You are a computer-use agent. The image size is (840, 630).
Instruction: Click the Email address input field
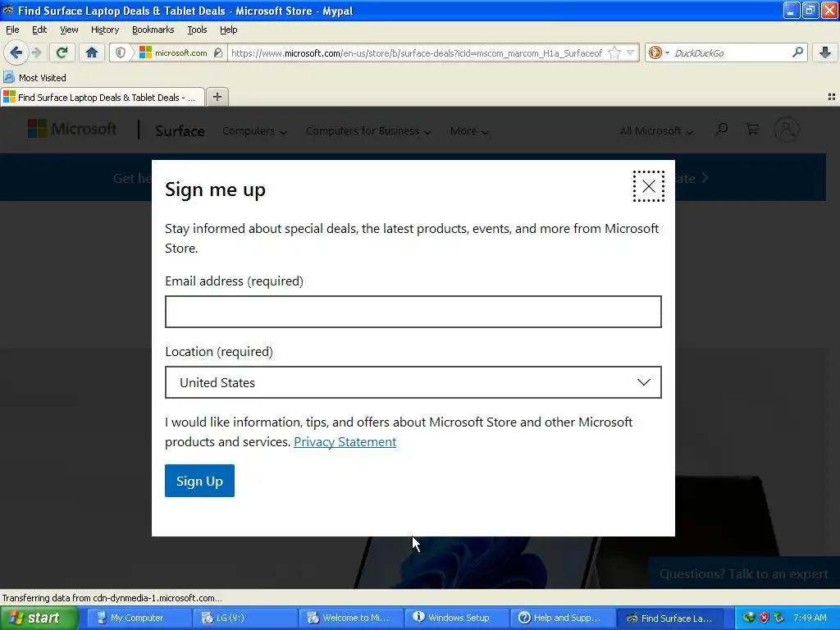click(x=413, y=311)
